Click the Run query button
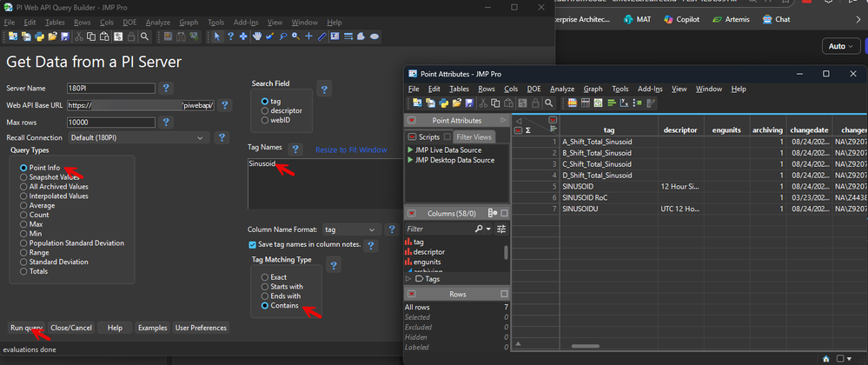The image size is (868, 365). coord(27,328)
